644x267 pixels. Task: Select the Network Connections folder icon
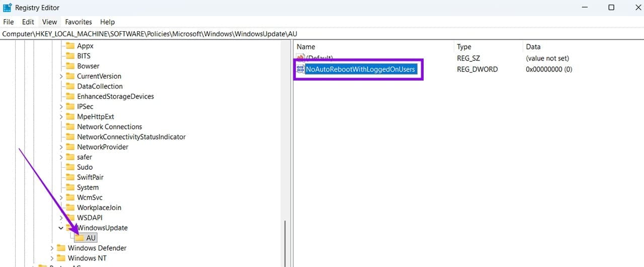70,126
